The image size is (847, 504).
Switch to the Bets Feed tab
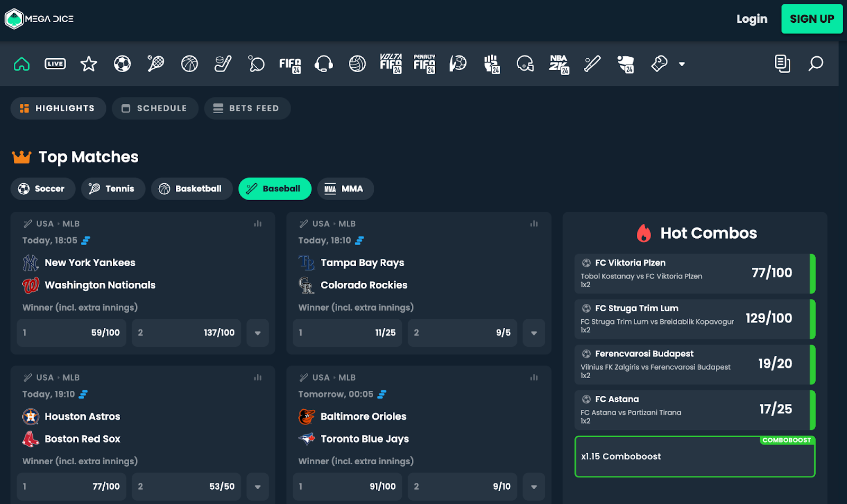(x=247, y=109)
